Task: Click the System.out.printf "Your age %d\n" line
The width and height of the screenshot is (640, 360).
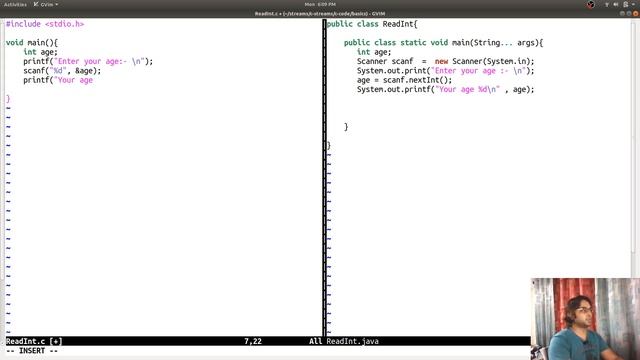Action: 445,89
